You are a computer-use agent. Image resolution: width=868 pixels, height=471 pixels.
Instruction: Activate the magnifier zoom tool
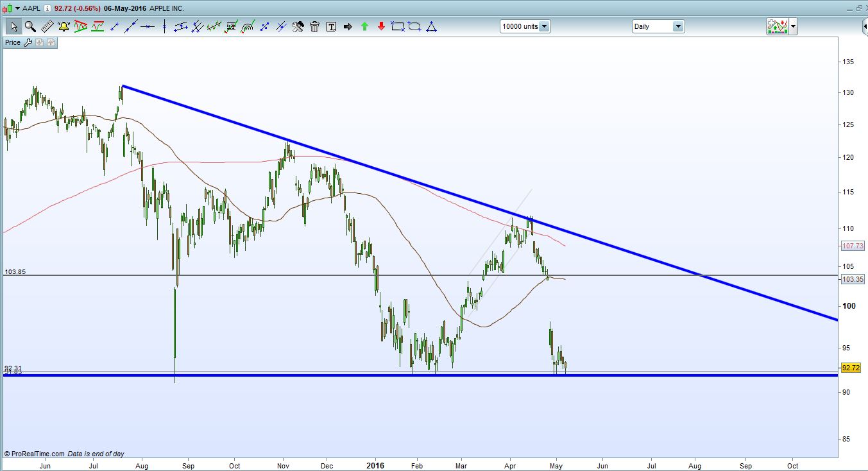click(30, 27)
